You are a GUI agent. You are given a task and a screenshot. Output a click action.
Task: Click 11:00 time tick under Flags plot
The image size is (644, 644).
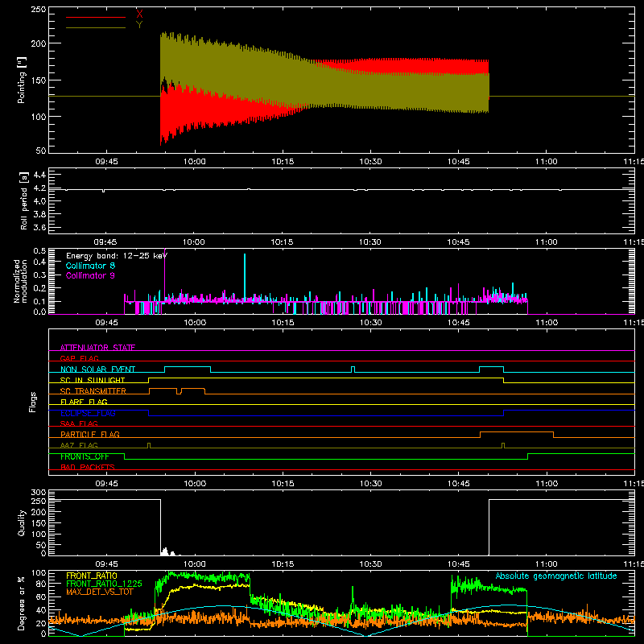(x=547, y=484)
